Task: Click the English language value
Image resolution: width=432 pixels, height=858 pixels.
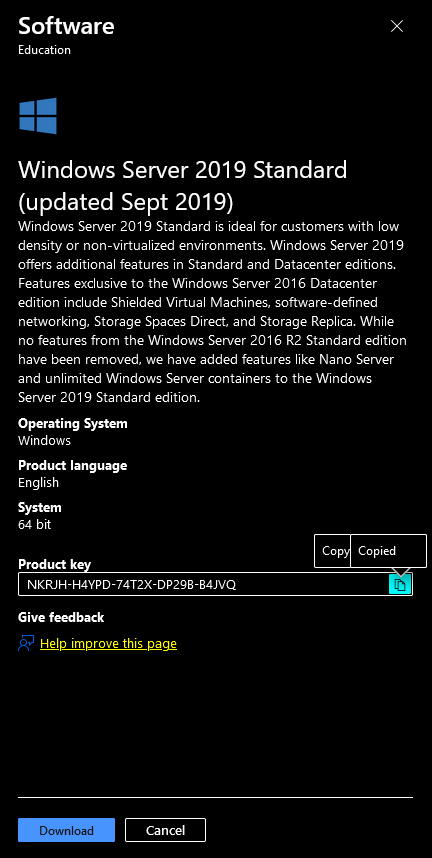Action: pyautogui.click(x=38, y=482)
